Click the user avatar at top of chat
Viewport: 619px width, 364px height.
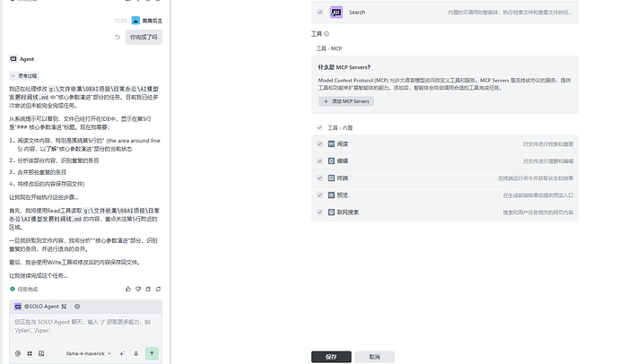[135, 21]
